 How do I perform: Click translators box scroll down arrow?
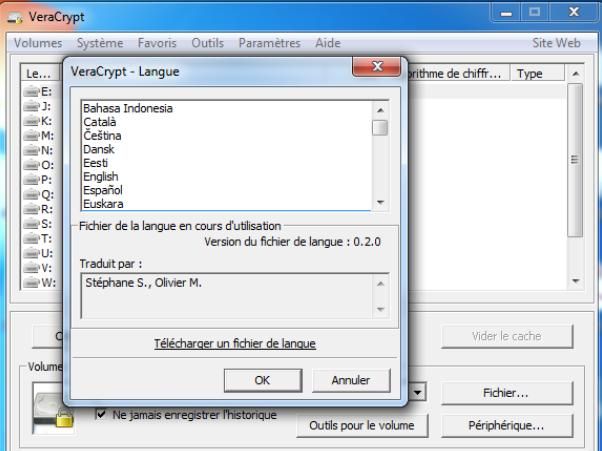click(380, 309)
